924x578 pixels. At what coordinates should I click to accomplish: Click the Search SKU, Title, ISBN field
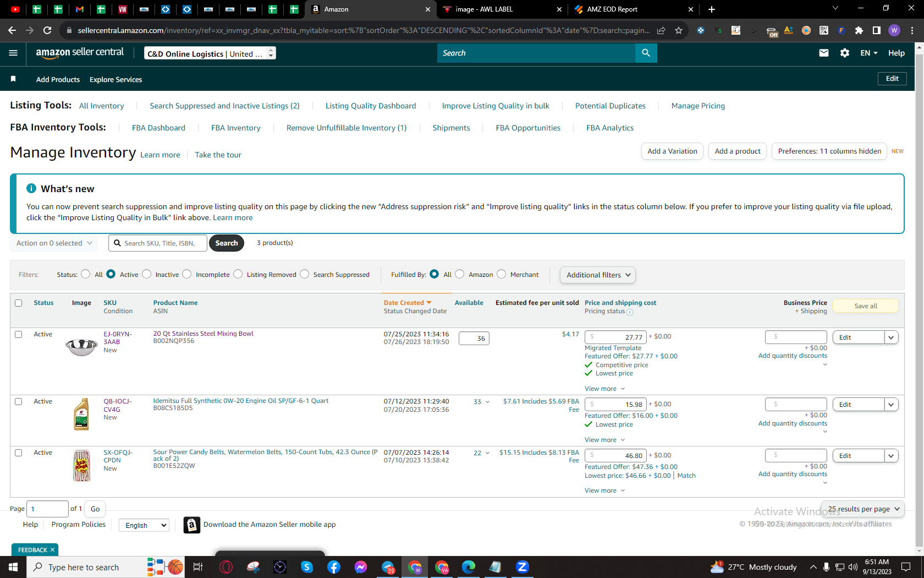[159, 243]
